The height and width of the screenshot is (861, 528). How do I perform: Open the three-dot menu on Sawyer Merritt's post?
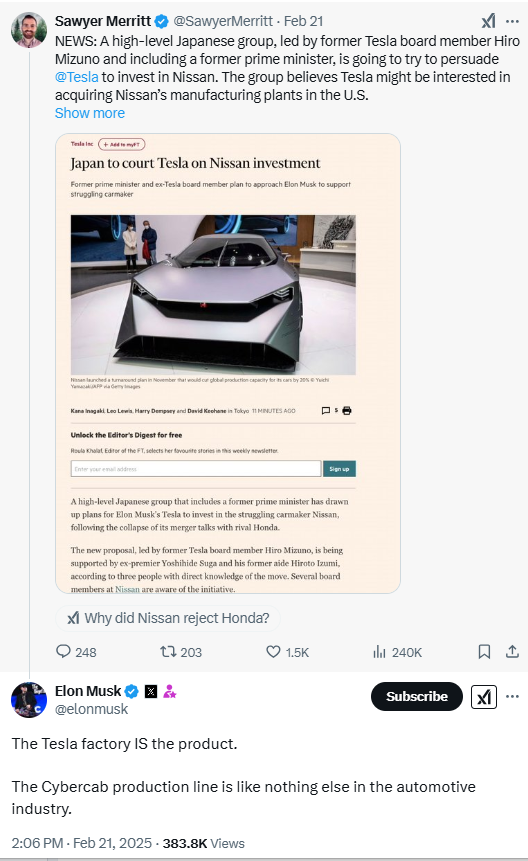tap(512, 21)
